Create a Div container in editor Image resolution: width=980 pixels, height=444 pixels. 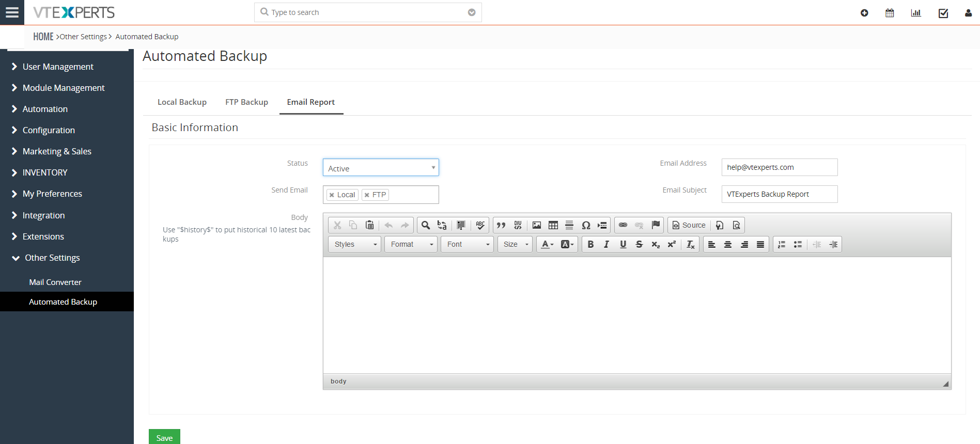click(x=518, y=225)
